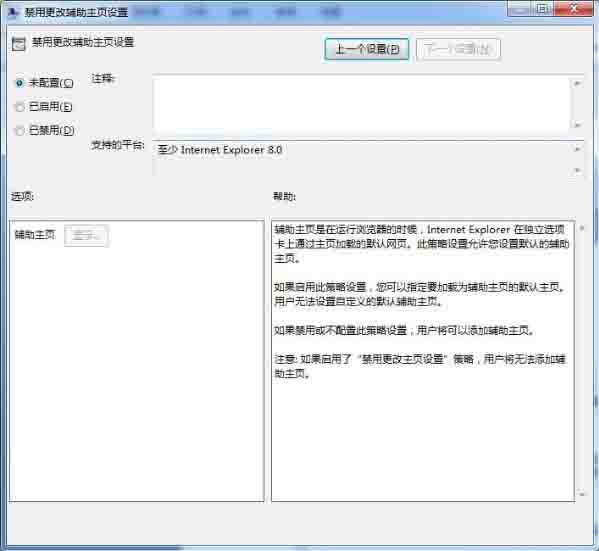
Task: Click the 支持的平台 label
Action: point(118,145)
